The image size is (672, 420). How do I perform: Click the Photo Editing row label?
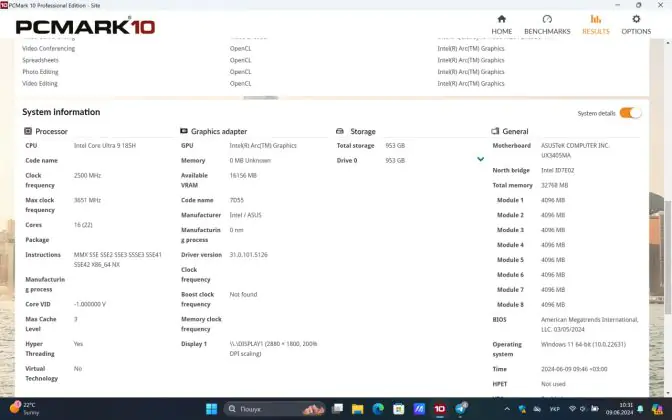point(40,72)
